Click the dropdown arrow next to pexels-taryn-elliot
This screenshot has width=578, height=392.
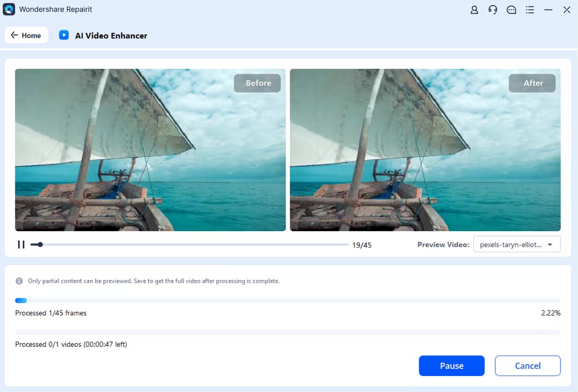pos(550,245)
